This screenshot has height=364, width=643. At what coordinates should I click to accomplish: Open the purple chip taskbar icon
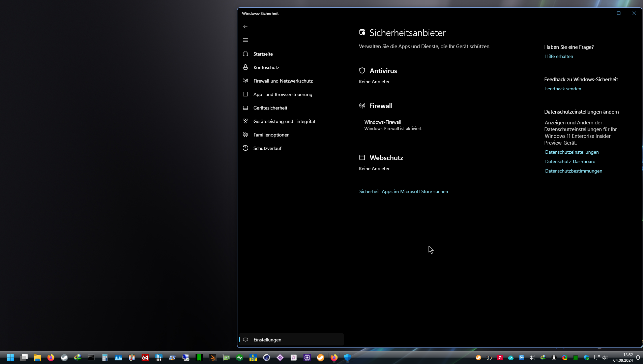coord(307,358)
